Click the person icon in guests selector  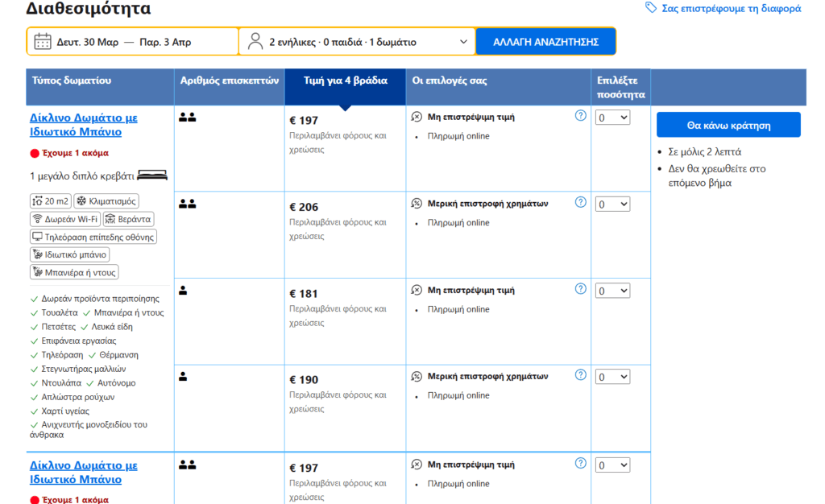(255, 41)
